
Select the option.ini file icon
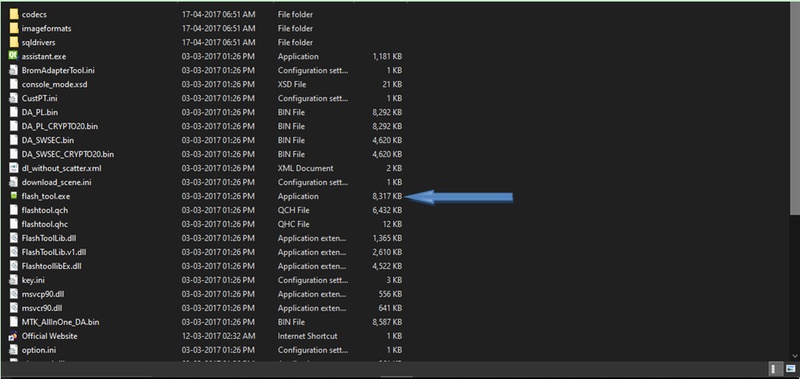[14, 350]
